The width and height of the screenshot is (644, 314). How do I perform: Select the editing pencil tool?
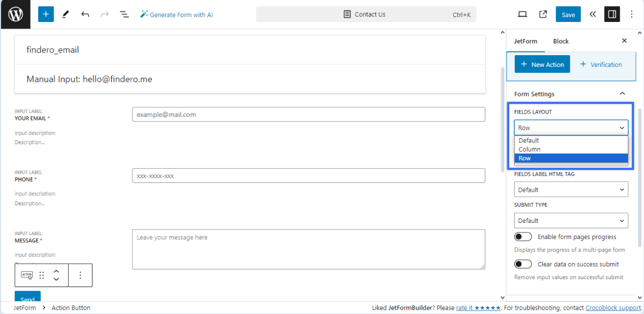pos(65,14)
